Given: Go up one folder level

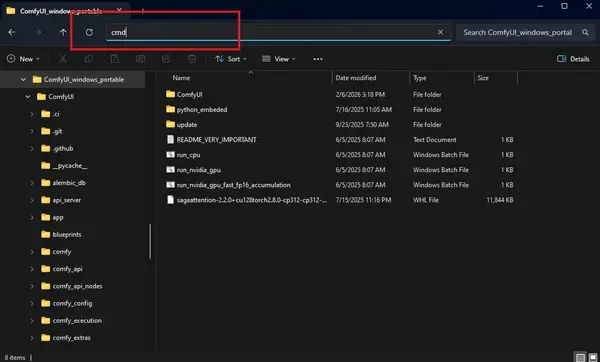Looking at the screenshot, I should 63,32.
